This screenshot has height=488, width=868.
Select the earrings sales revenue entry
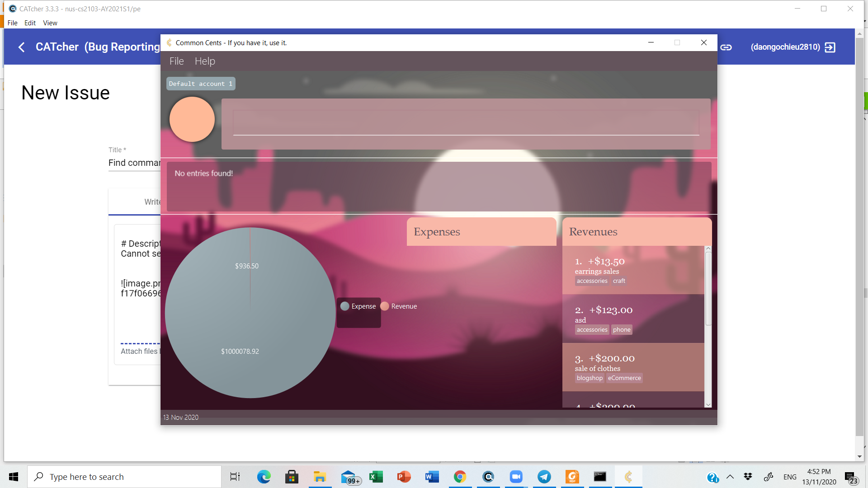(633, 270)
